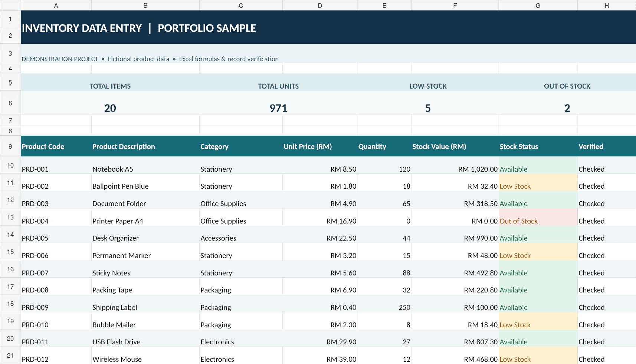Select the 'Bubble Mailer' cell
Image resolution: width=636 pixels, height=364 pixels.
pos(145,321)
